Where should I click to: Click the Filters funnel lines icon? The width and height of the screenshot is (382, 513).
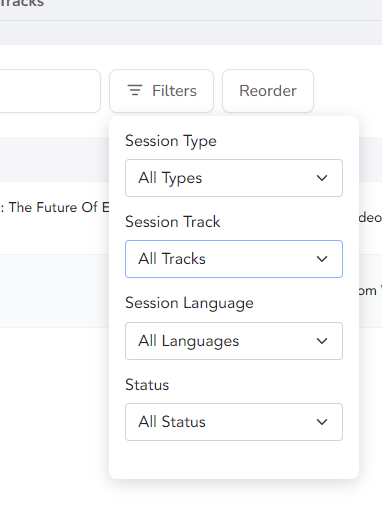135,91
